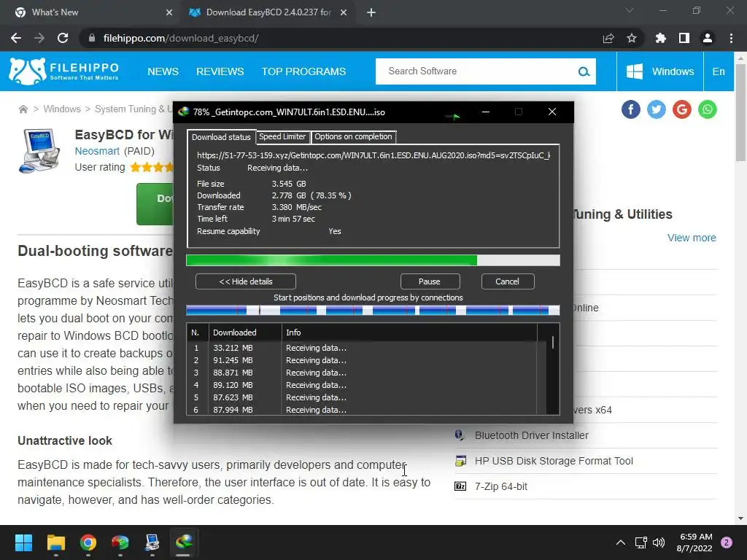Open a new browser tab

[371, 12]
